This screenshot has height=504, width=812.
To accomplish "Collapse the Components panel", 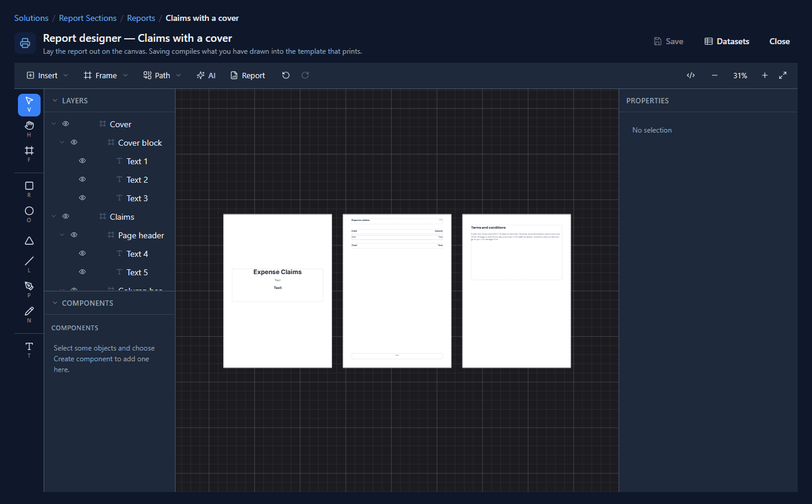I will pos(55,303).
